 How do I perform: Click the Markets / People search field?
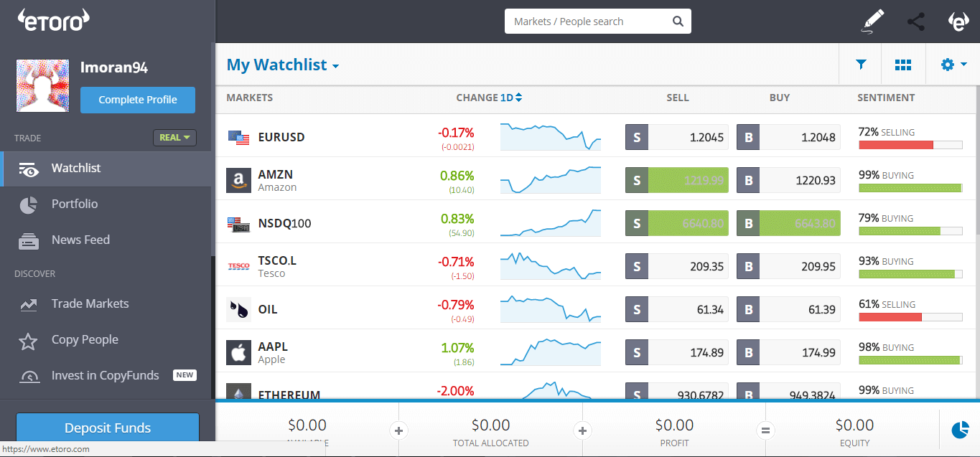(x=598, y=22)
